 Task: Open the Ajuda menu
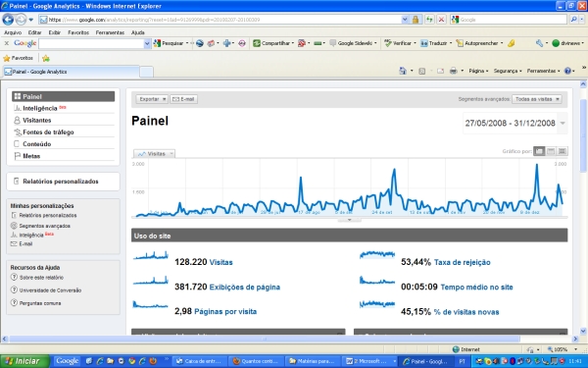(138, 32)
